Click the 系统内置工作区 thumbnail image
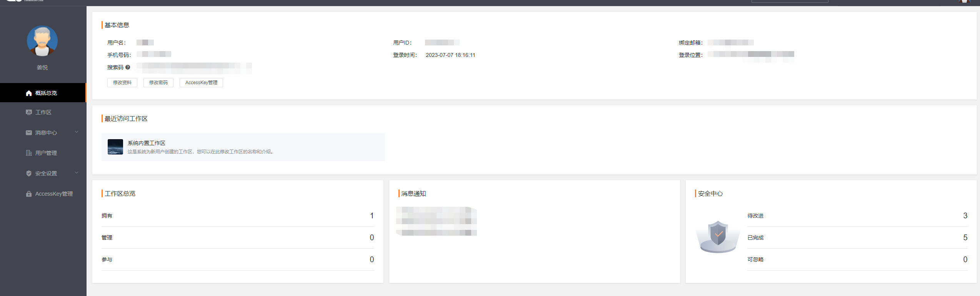The image size is (980, 296). pyautogui.click(x=115, y=147)
